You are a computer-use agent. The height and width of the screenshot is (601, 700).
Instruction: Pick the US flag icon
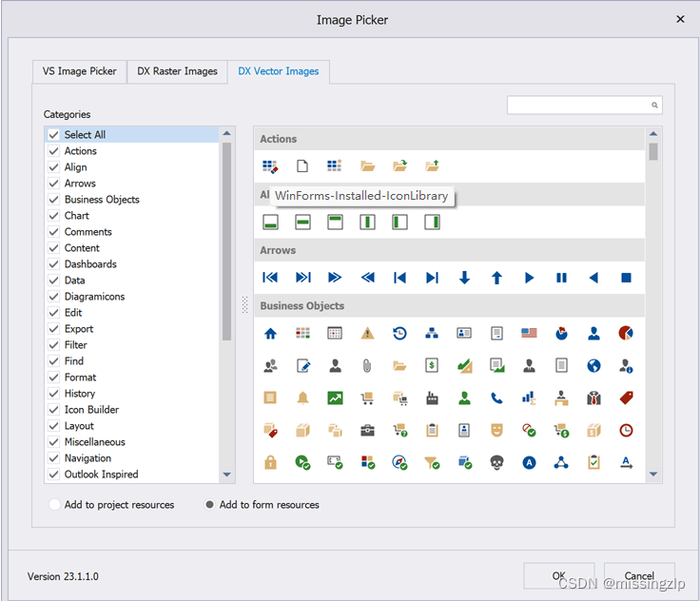point(529,333)
